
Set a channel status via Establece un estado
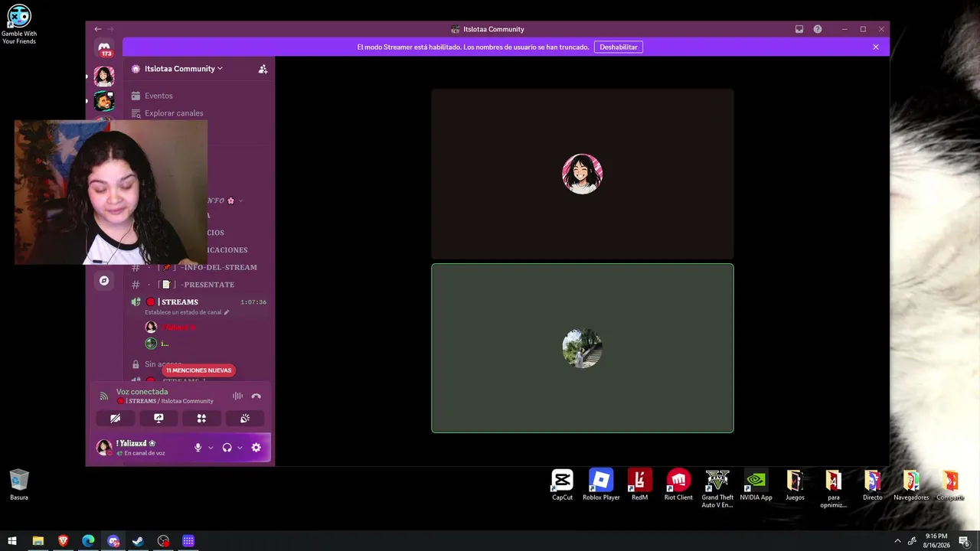click(x=187, y=312)
